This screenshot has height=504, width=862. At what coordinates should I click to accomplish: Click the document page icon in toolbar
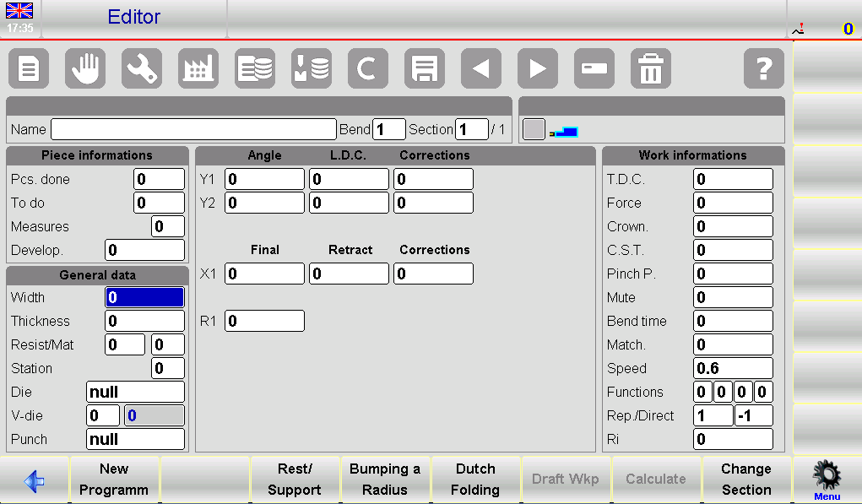(29, 69)
